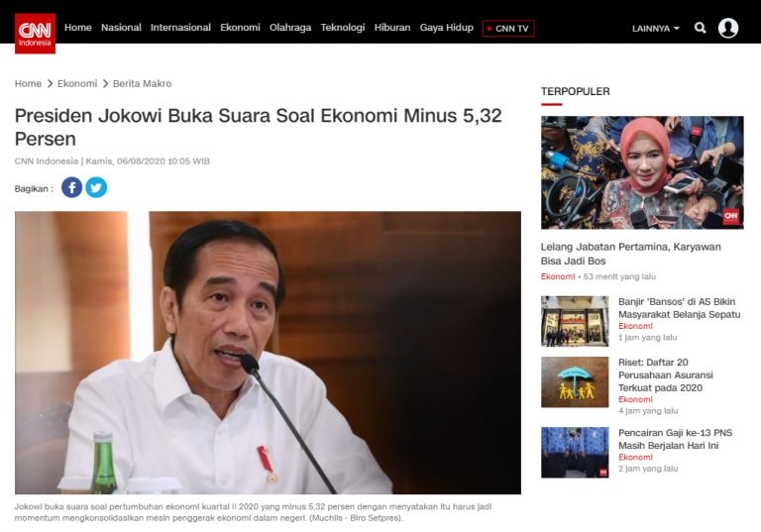Click the main Jokowi article photo
This screenshot has width=761, height=532.
tap(268, 353)
